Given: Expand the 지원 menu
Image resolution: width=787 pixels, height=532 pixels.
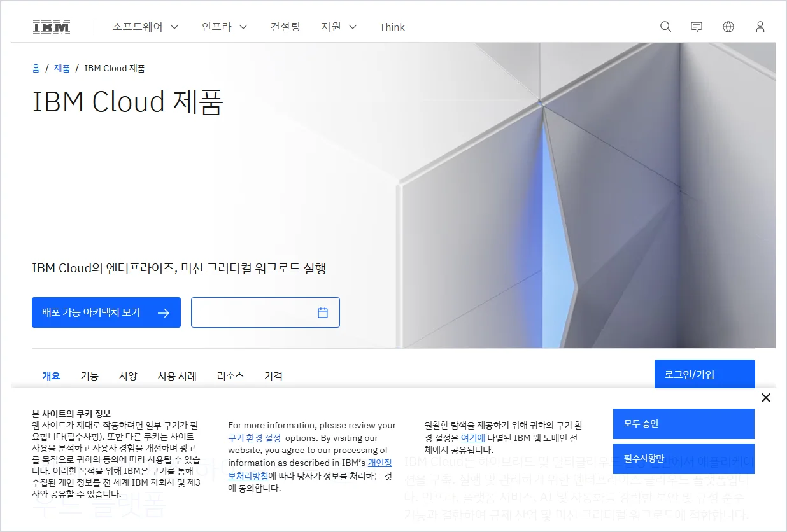Looking at the screenshot, I should tap(339, 27).
